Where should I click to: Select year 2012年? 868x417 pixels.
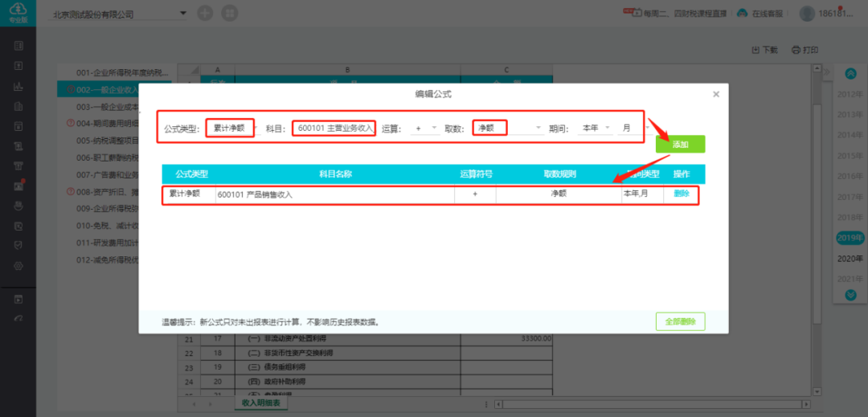pyautogui.click(x=850, y=94)
